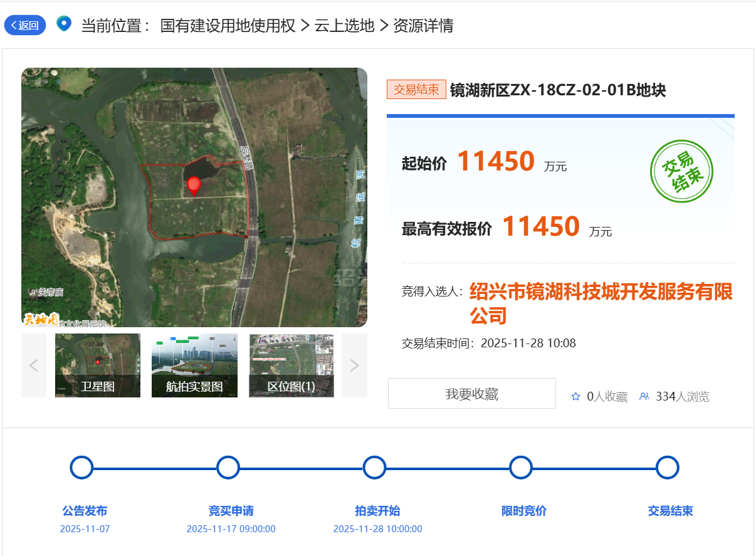
Task: Click the final 交易结束 timeline node
Action: tap(667, 468)
